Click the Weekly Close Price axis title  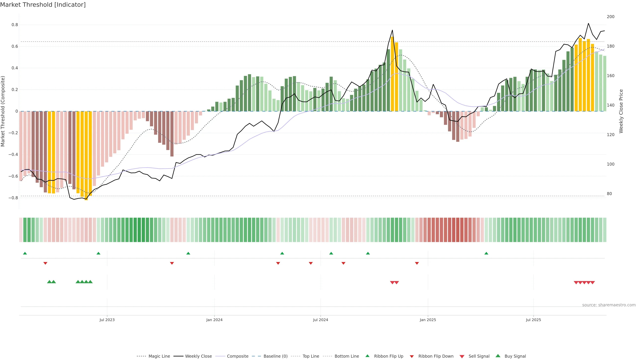(x=621, y=111)
